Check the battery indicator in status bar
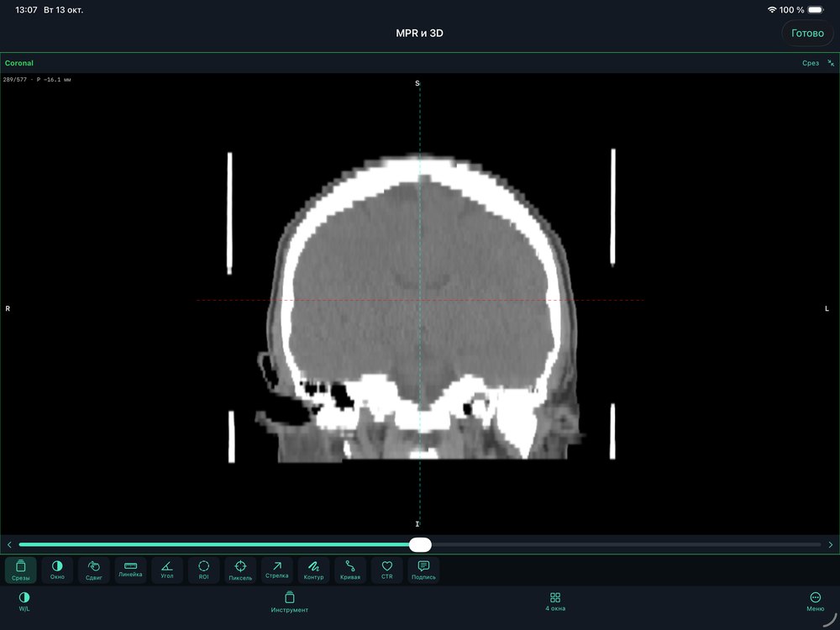The width and height of the screenshot is (840, 630). 816,9
